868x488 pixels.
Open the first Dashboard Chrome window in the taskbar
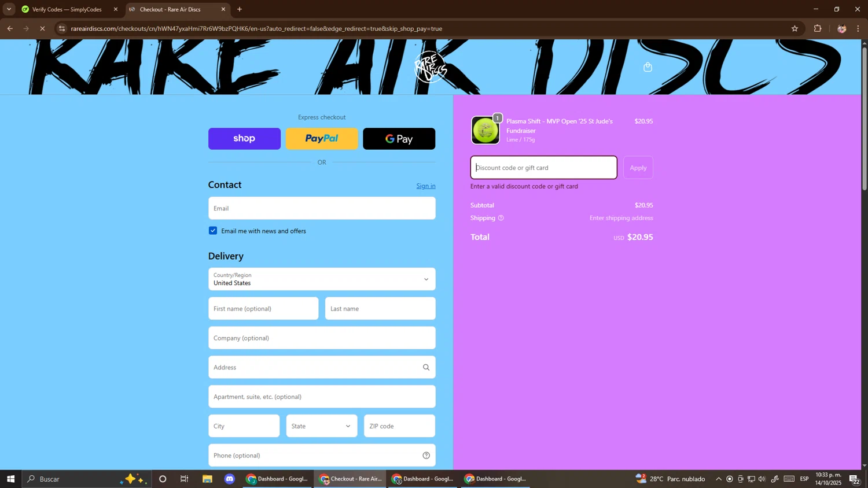pos(278,479)
